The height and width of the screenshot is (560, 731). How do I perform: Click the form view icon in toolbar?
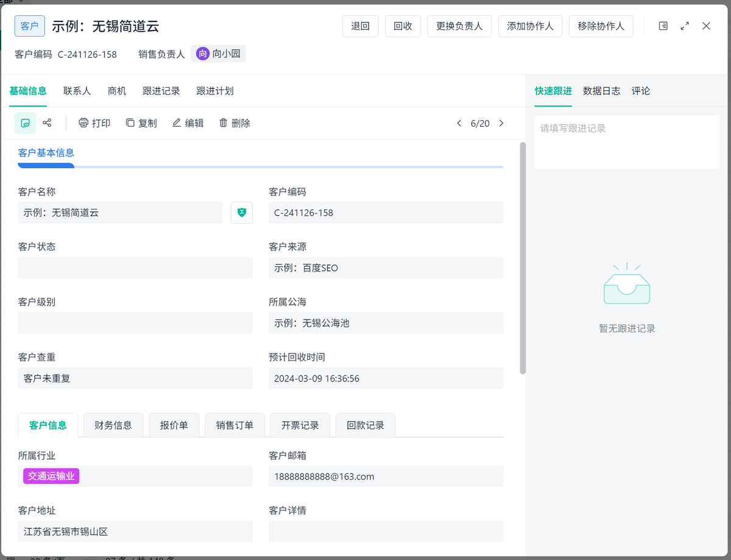pos(25,123)
